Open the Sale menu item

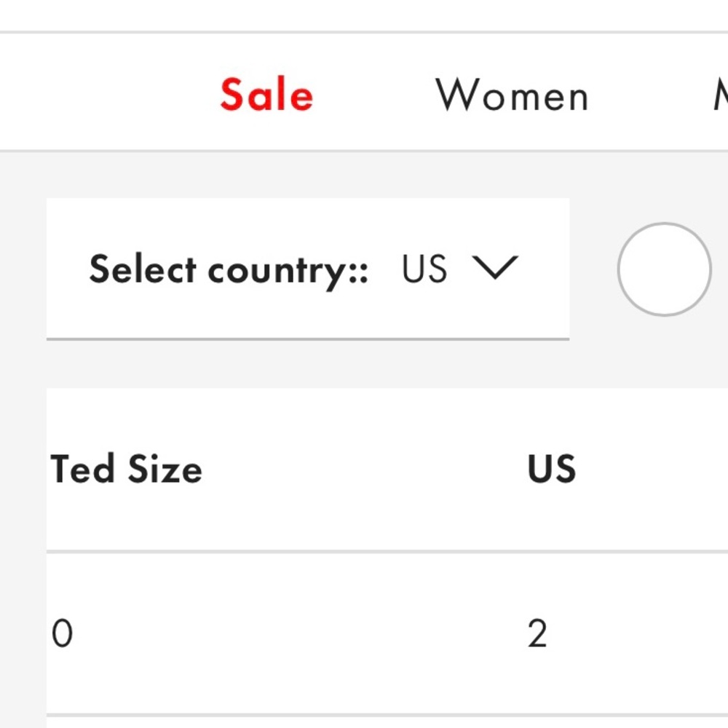point(266,95)
